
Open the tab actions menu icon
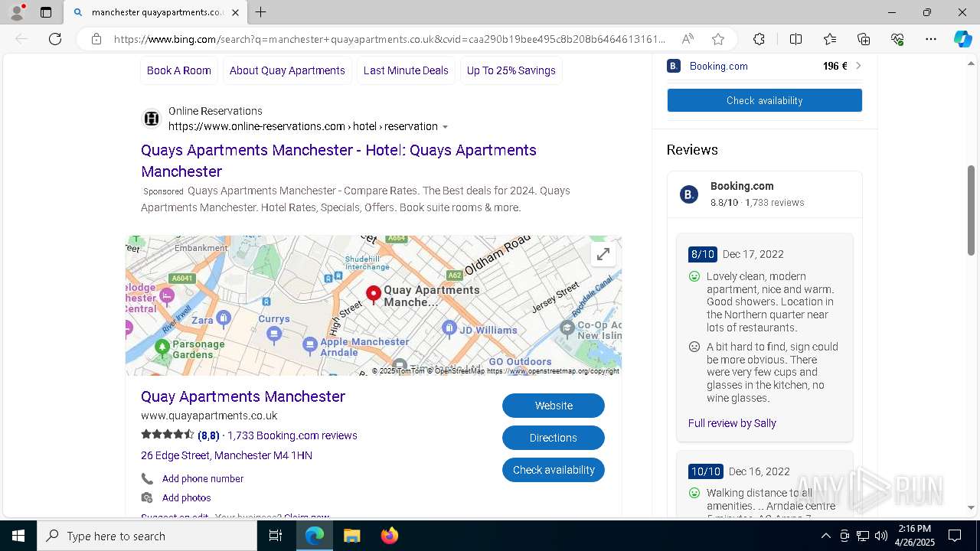pos(46,12)
